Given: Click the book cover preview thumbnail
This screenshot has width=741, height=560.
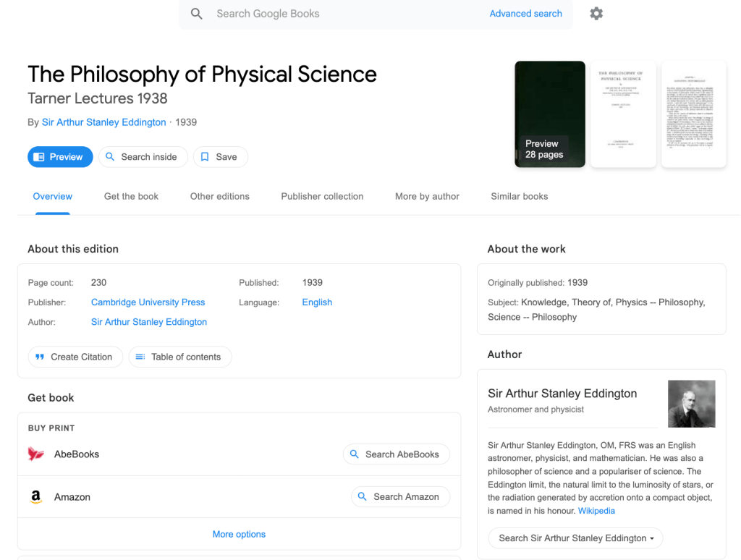Looking at the screenshot, I should (x=550, y=114).
